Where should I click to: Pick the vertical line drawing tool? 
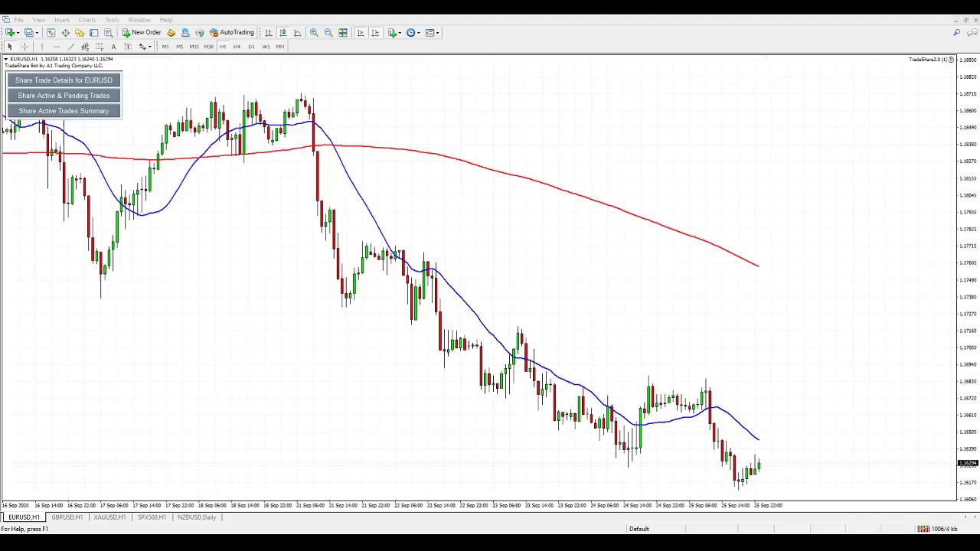(x=42, y=47)
